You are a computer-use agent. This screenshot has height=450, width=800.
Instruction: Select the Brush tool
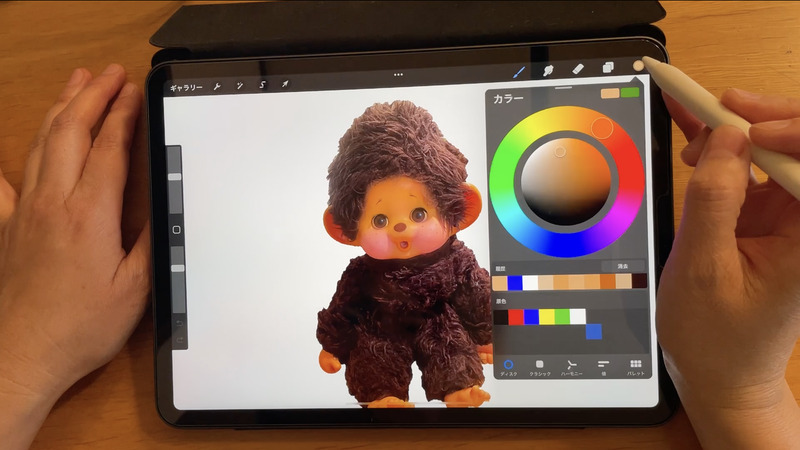[519, 72]
